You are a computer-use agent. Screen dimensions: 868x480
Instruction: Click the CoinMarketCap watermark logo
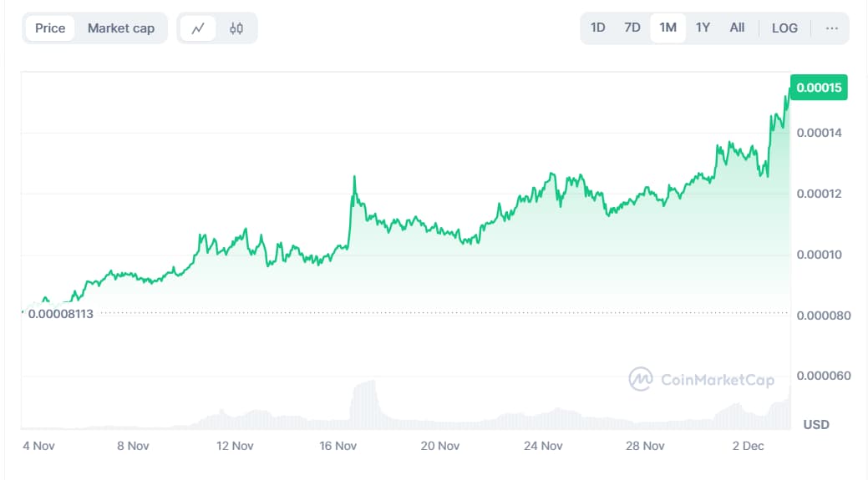click(702, 380)
